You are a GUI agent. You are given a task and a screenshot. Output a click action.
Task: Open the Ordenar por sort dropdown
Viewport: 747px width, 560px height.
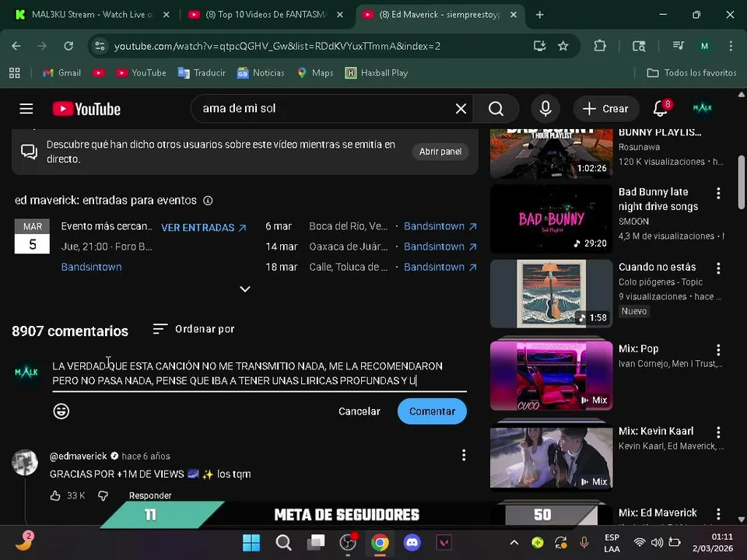click(x=194, y=329)
